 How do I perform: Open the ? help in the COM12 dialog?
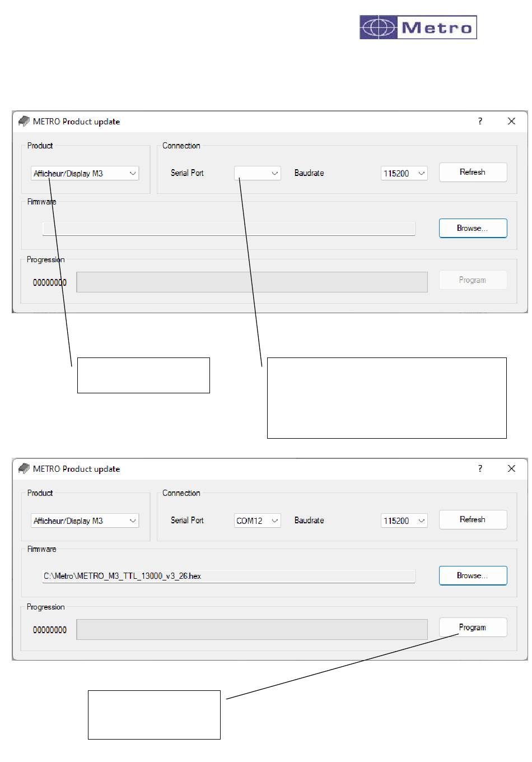(480, 468)
